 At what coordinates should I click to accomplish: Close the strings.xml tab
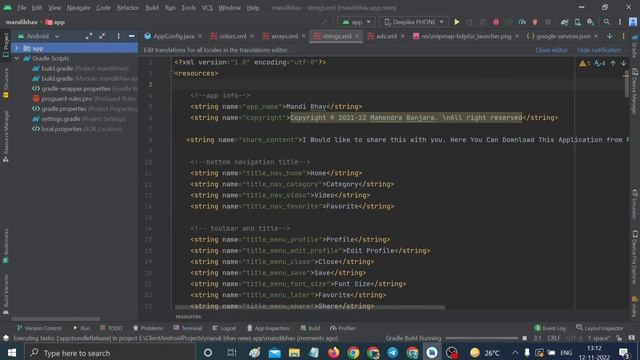point(357,36)
